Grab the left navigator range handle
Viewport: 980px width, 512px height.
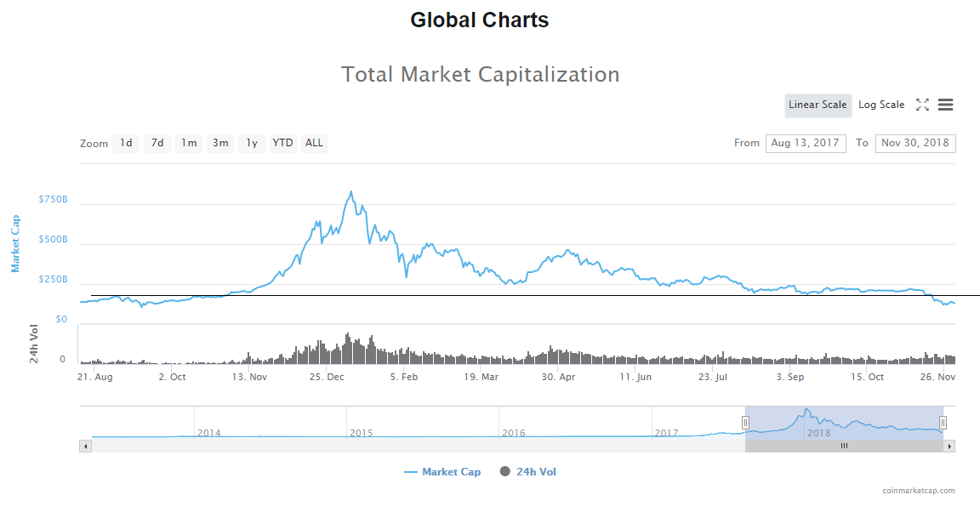tap(745, 423)
